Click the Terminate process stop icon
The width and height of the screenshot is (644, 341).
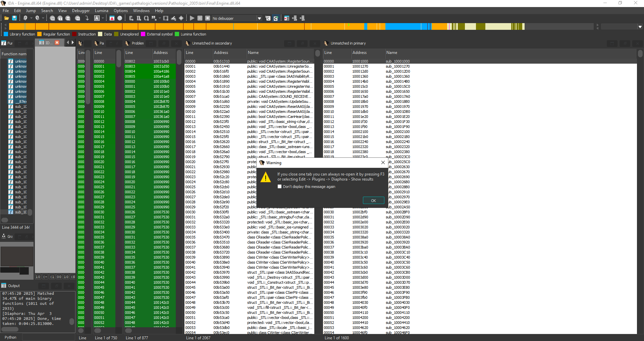pyautogui.click(x=208, y=18)
